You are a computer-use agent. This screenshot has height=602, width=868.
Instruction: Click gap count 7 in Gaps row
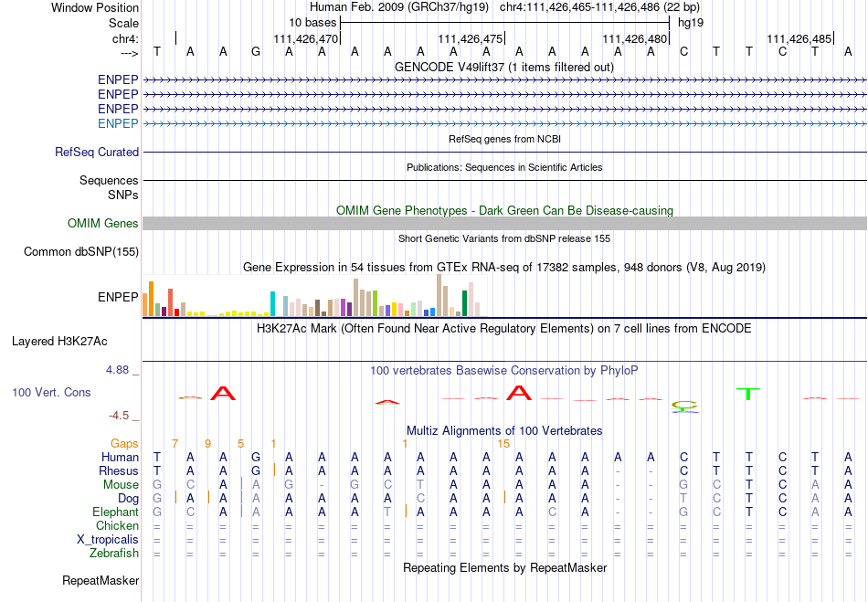coord(175,444)
